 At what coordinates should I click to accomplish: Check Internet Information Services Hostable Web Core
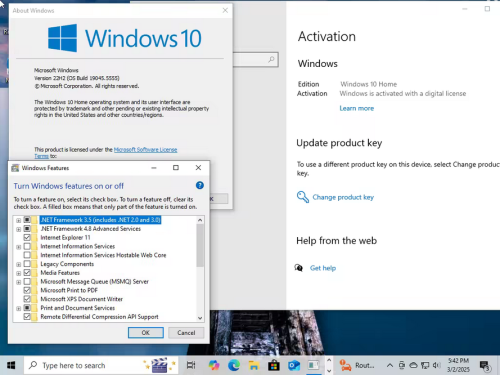coord(27,255)
